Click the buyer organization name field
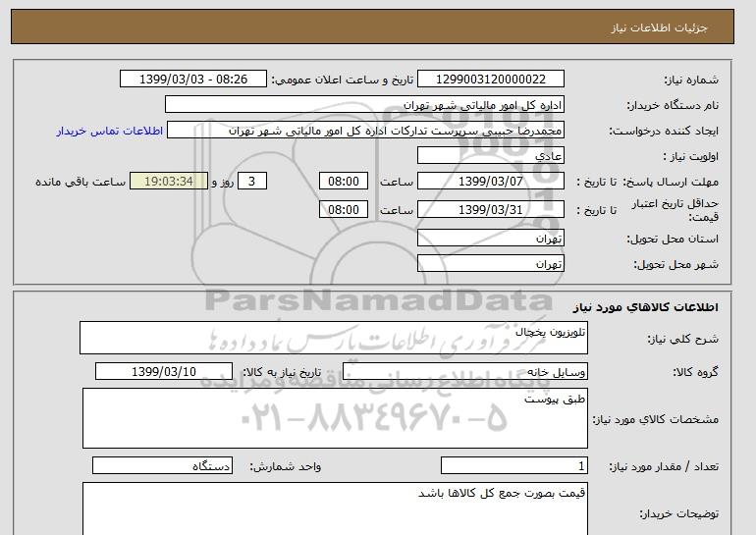Screen dimensions: 756x535 (364, 105)
